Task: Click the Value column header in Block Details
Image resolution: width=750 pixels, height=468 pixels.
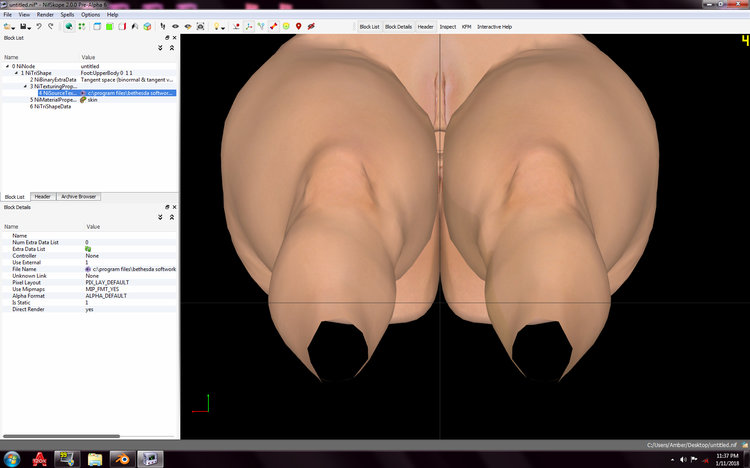Action: (x=93, y=227)
